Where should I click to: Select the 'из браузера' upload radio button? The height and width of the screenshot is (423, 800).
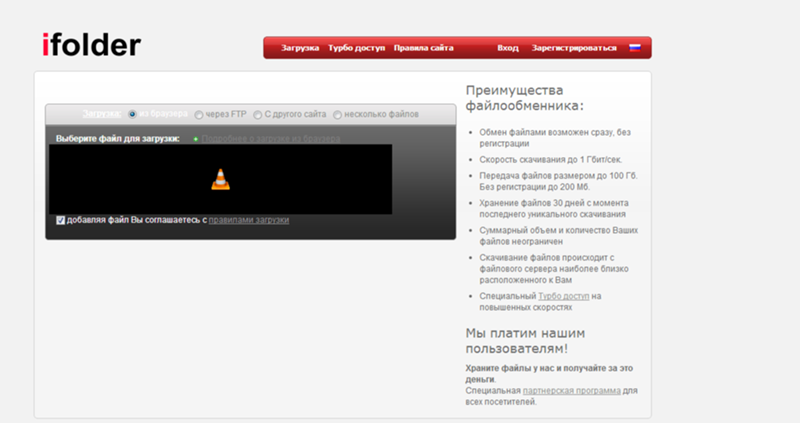[x=132, y=114]
